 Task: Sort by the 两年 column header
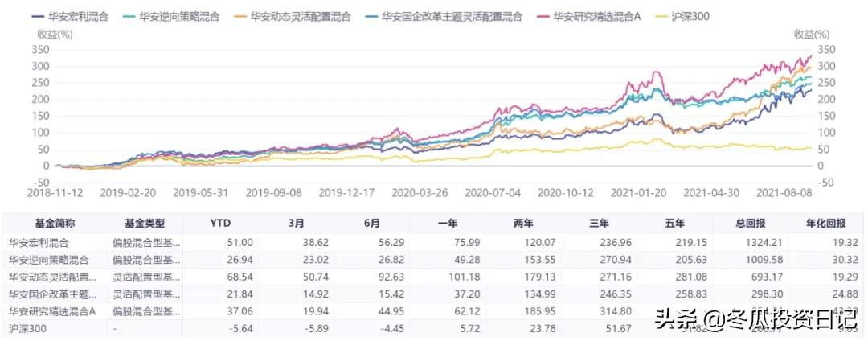tap(524, 223)
